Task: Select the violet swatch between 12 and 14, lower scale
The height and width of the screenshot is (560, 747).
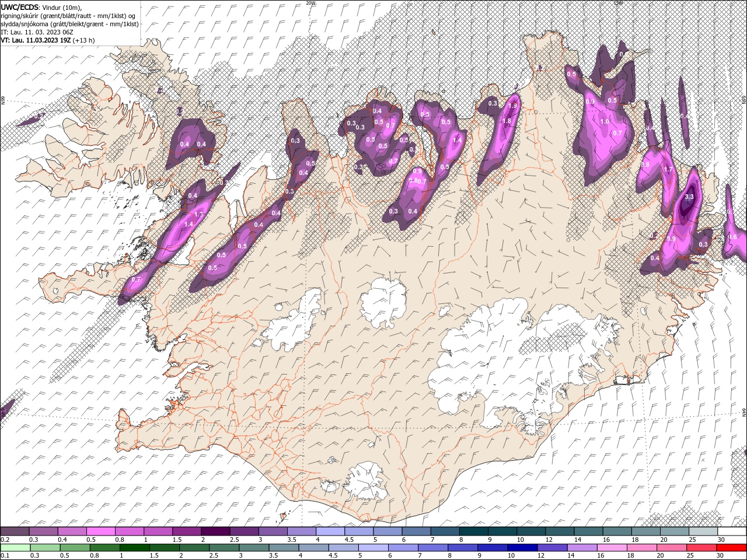Action: (552, 548)
